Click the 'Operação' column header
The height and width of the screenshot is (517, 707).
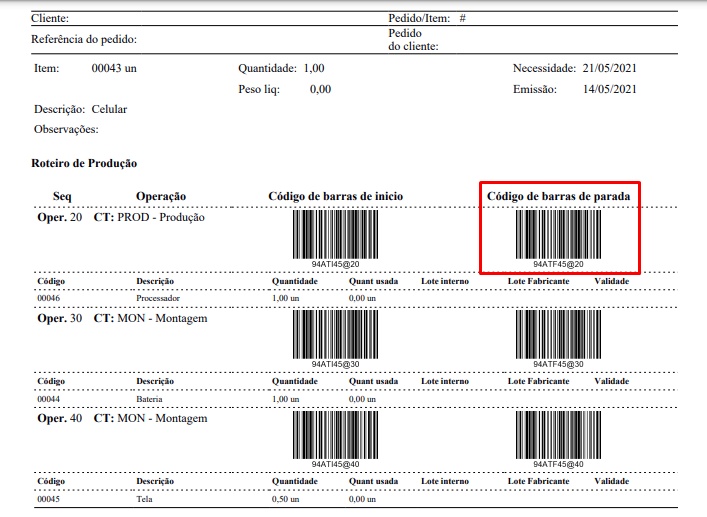(161, 197)
